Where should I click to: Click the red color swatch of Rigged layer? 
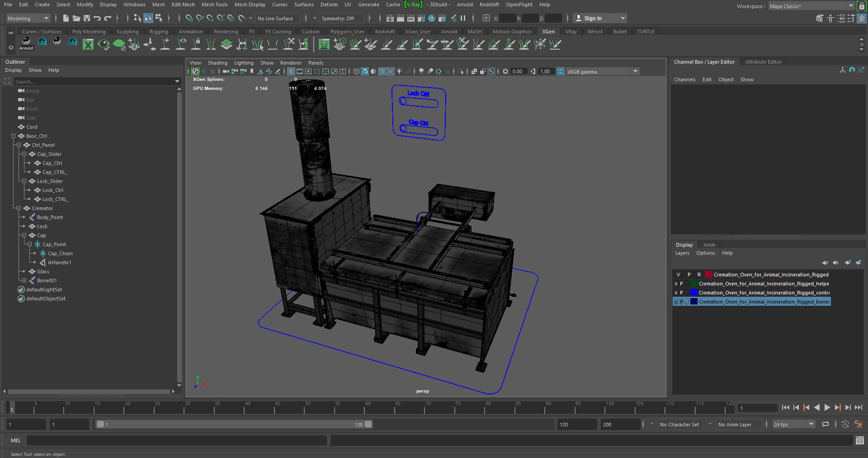pos(708,275)
